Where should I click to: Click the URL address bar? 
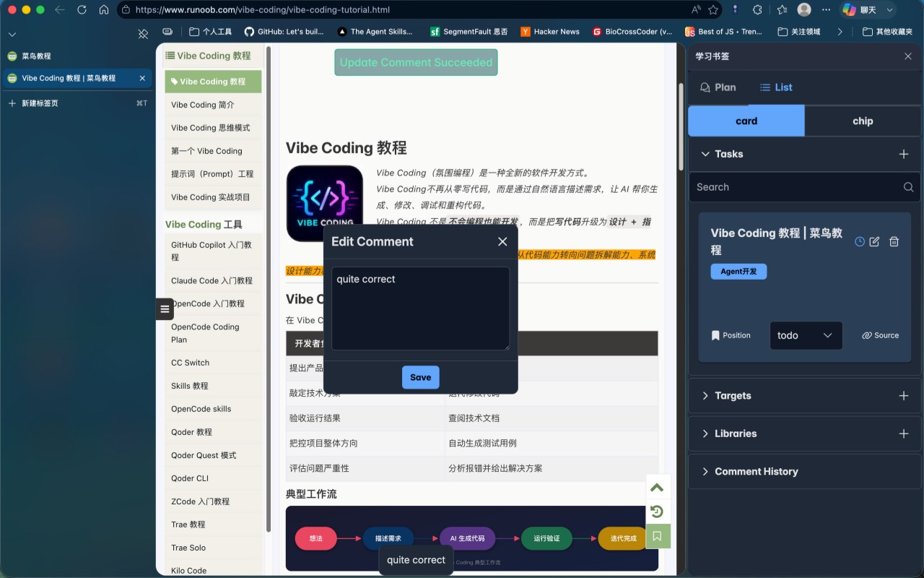404,10
